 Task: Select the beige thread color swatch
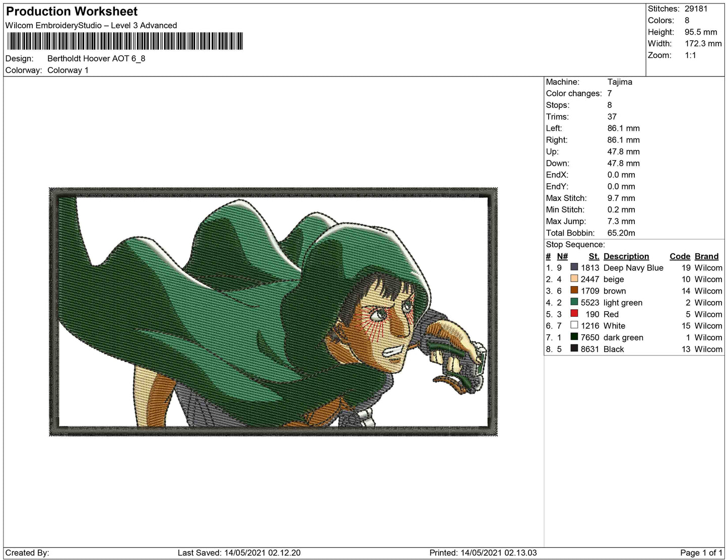click(574, 279)
